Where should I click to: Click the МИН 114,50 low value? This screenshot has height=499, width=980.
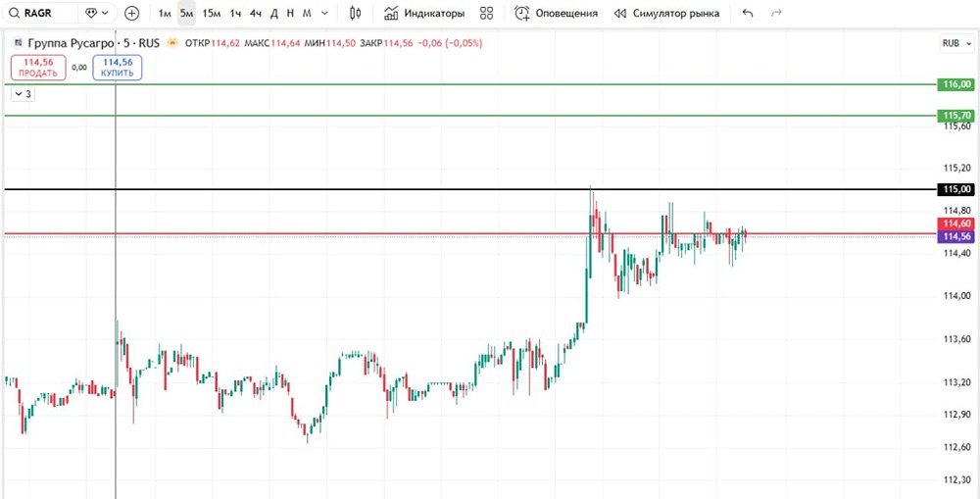pos(328,43)
